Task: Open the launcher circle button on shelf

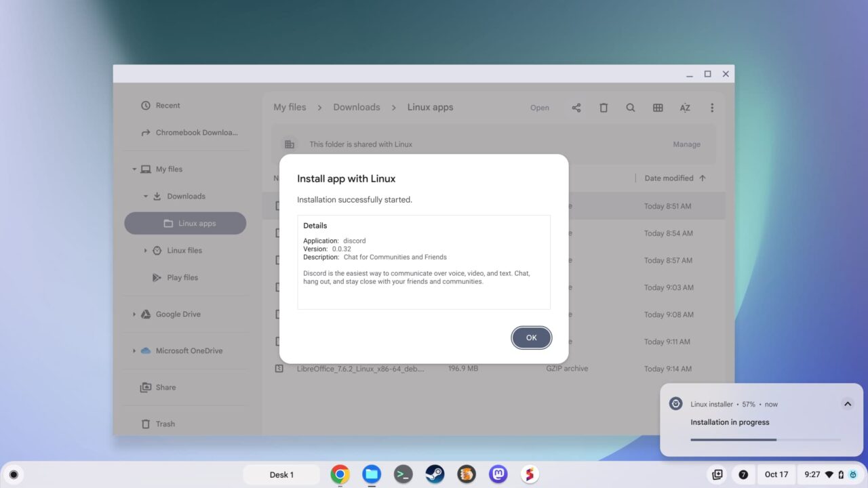Action: click(x=13, y=474)
